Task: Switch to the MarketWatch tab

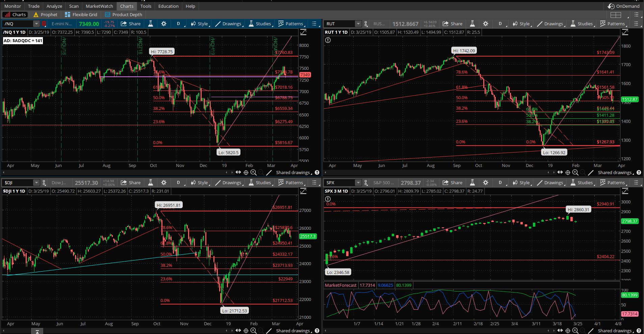Action: 99,6
